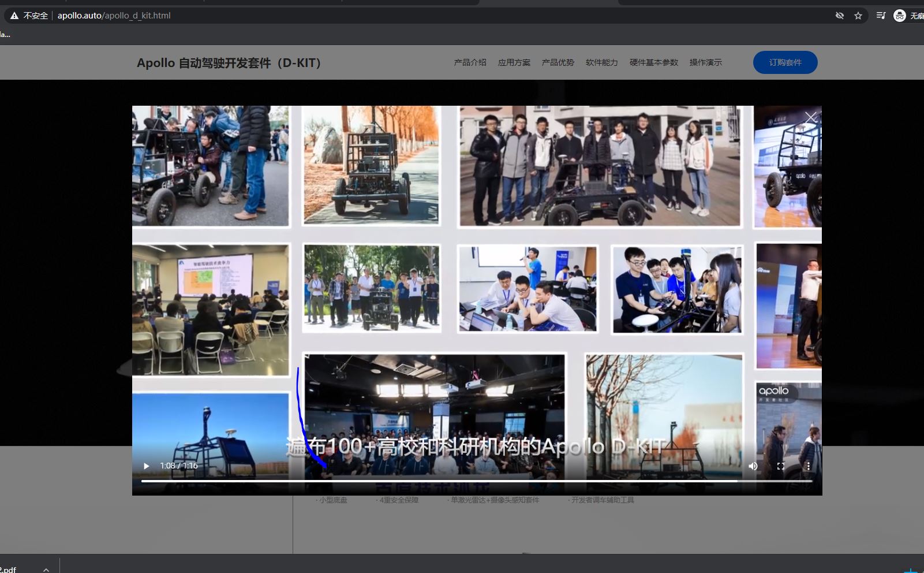This screenshot has height=573, width=924.
Task: Click the 1:08 / 1:16 video time display
Action: click(179, 466)
